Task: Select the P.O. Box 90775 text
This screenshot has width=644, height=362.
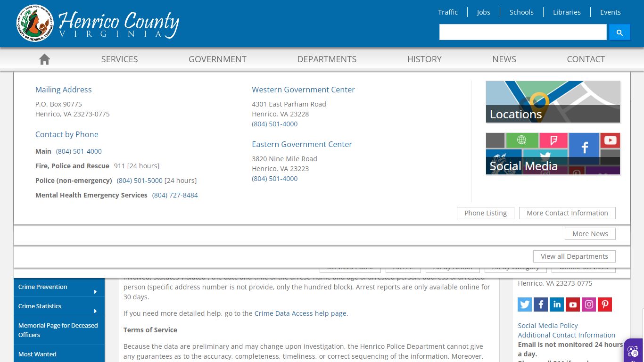Action: tap(58, 104)
